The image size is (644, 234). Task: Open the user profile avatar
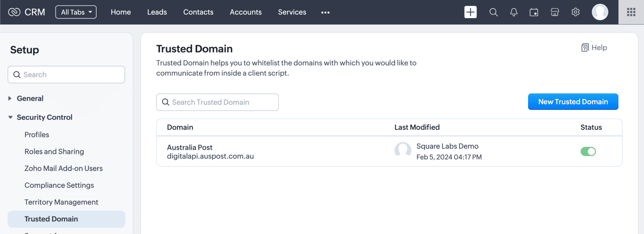(x=600, y=12)
